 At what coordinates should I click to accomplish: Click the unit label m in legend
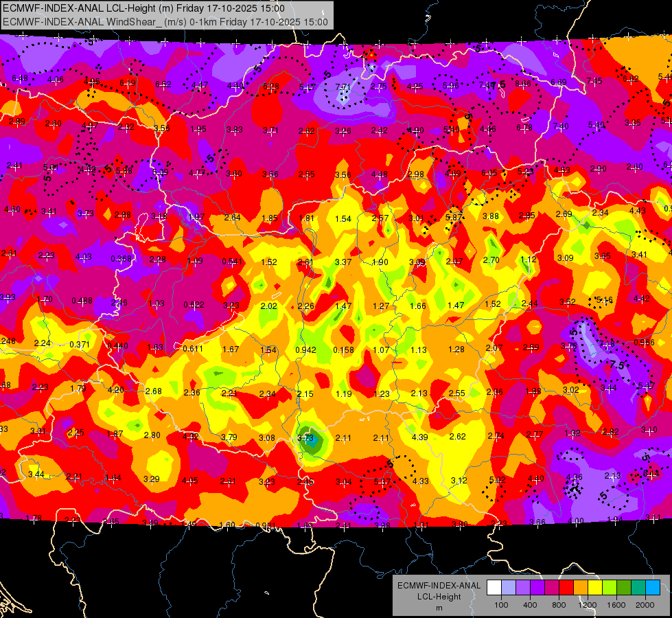tap(439, 608)
